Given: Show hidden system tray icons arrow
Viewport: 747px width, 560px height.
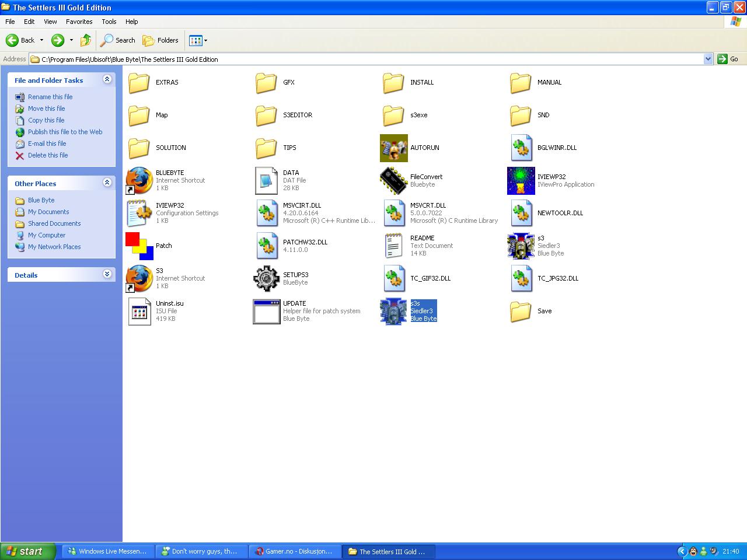Looking at the screenshot, I should [x=682, y=551].
